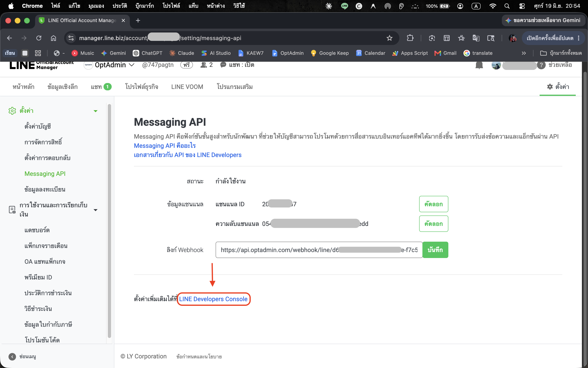Open the OptAdmin account dropdown
This screenshot has width=588, height=368.
click(x=115, y=65)
